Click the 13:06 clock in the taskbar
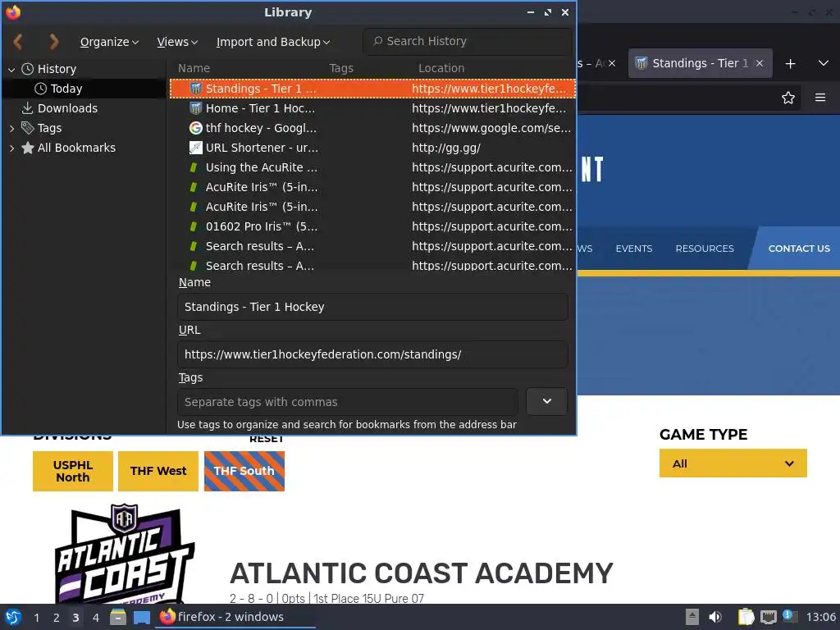The image size is (840, 630). tap(820, 617)
